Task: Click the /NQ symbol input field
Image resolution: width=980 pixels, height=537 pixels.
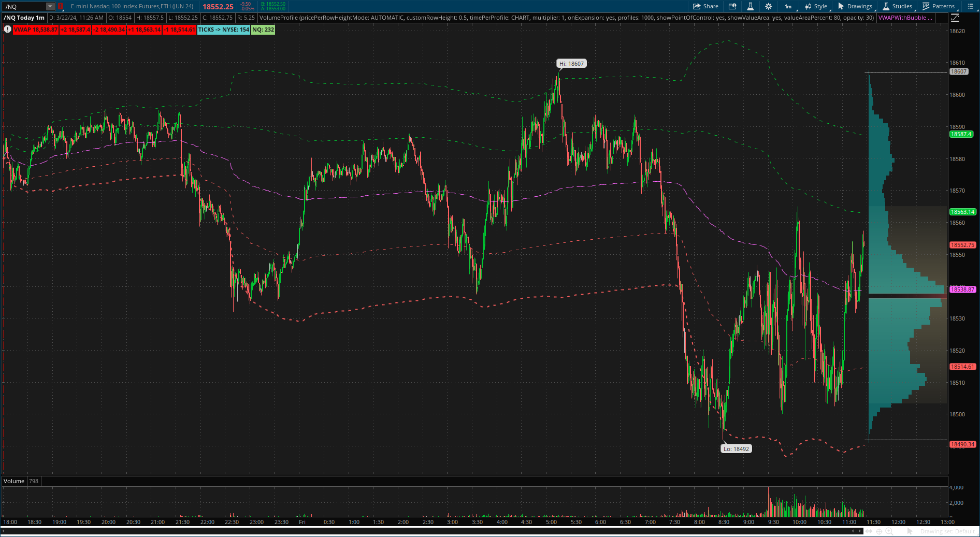Action: coord(23,6)
